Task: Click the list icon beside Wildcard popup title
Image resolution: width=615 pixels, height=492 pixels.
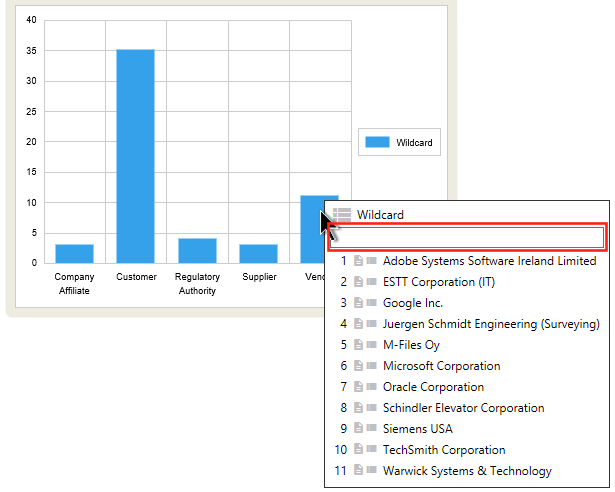Action: 342,214
